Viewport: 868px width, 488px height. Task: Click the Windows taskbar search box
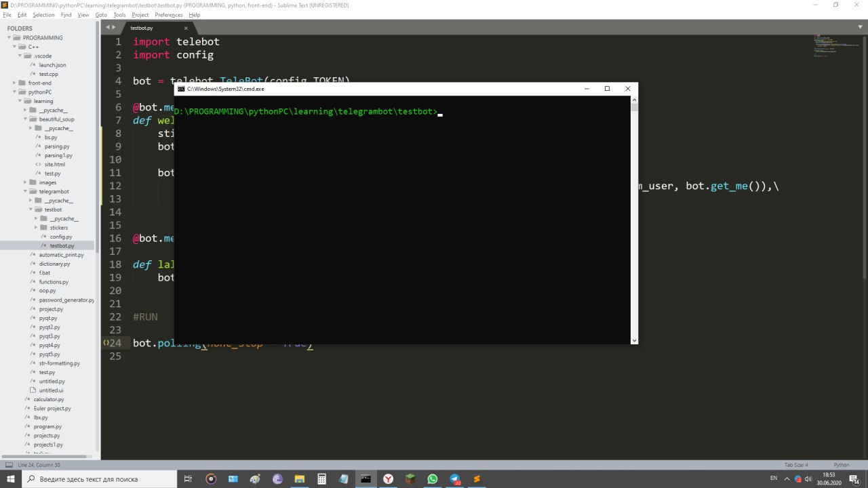point(100,479)
